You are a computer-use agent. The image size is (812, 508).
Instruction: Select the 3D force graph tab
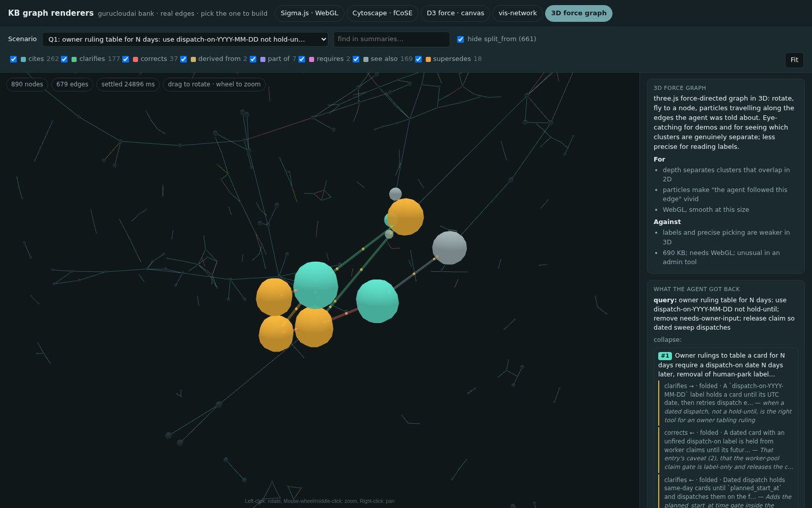pos(578,13)
